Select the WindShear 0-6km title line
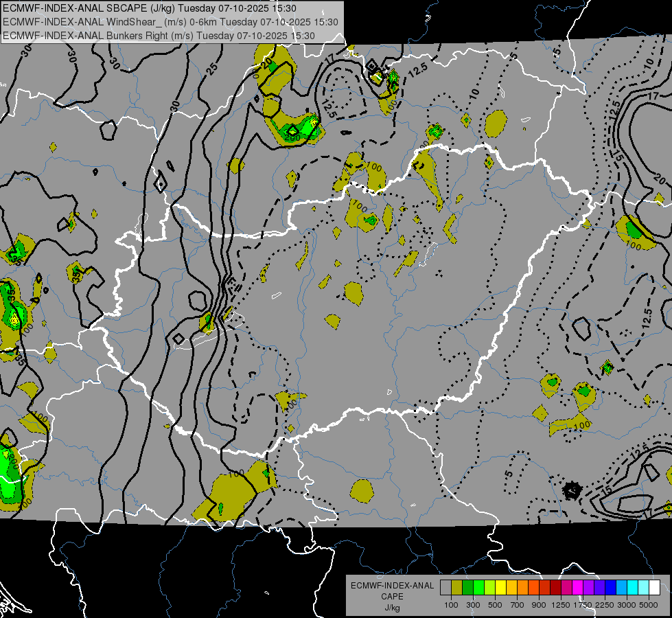Screen dimensions: 672x618 coord(170,22)
